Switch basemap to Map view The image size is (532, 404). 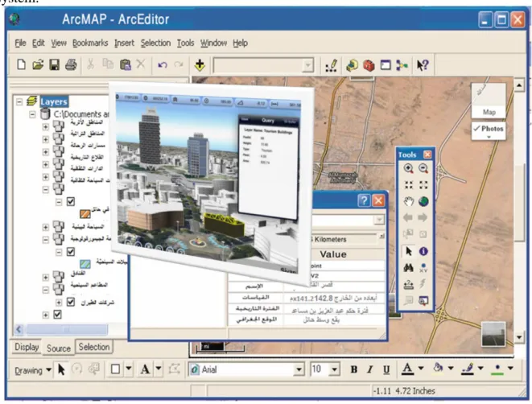[x=489, y=101]
